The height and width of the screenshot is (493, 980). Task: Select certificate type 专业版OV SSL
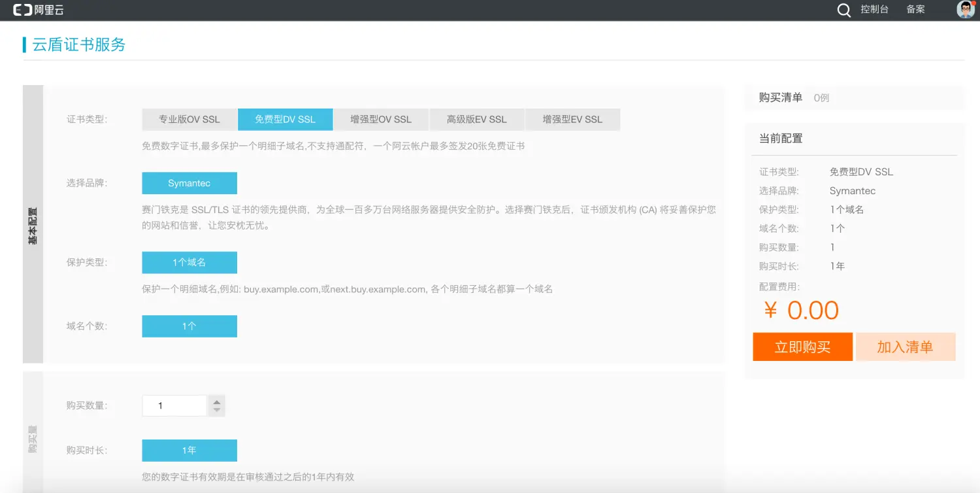click(189, 120)
